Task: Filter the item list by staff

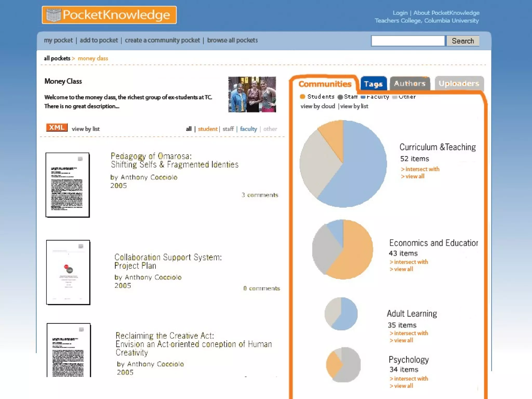Action: (x=228, y=129)
